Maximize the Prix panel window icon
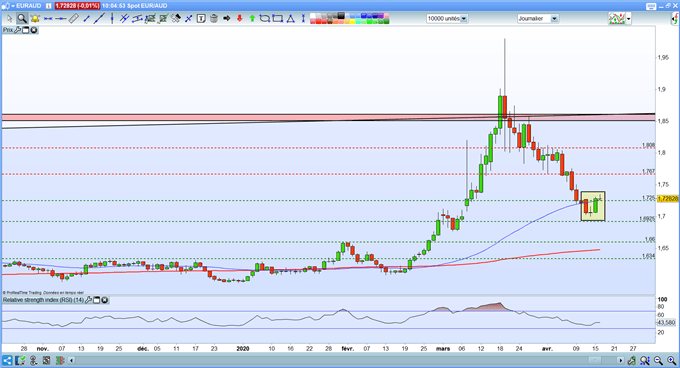The image size is (680, 368). (x=26, y=30)
